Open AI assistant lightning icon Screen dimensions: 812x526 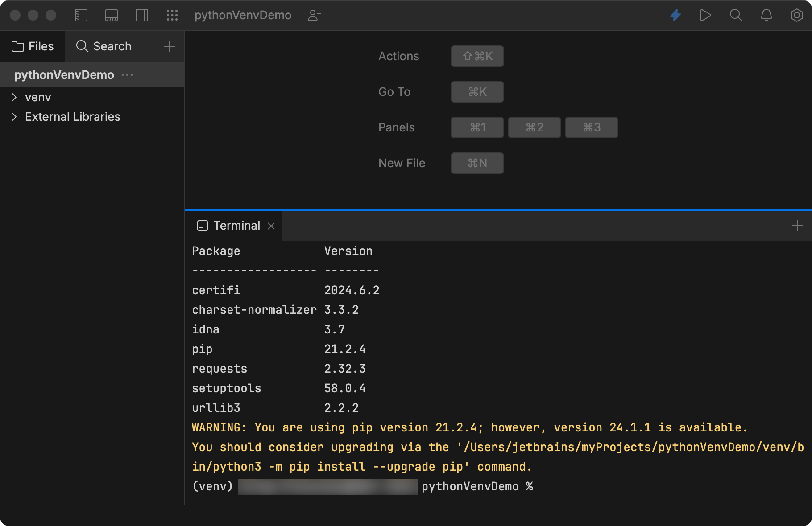(x=675, y=15)
